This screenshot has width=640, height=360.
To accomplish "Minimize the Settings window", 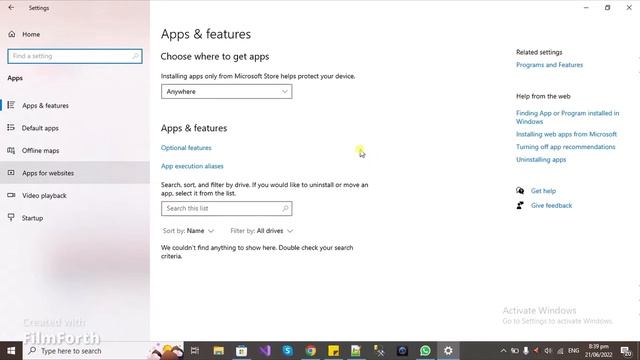I will coord(586,8).
